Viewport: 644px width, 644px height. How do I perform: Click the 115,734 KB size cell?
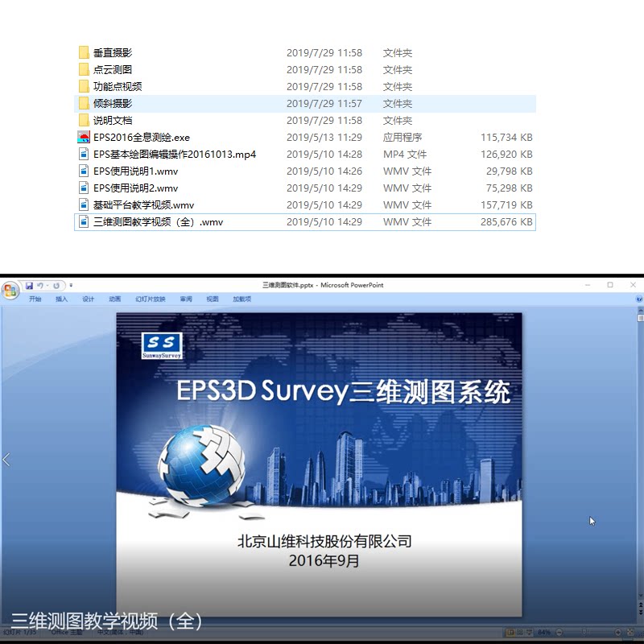point(506,137)
